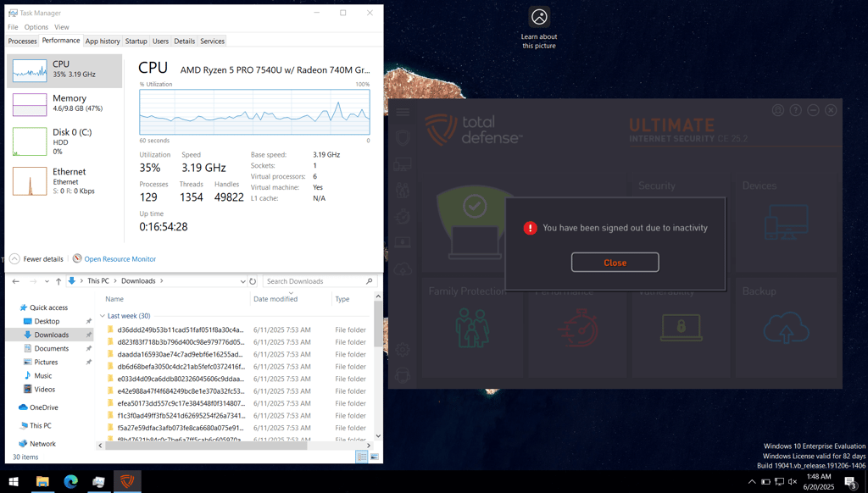Open the settings gear in Total Defense sidebar
The height and width of the screenshot is (493, 868).
tap(403, 350)
